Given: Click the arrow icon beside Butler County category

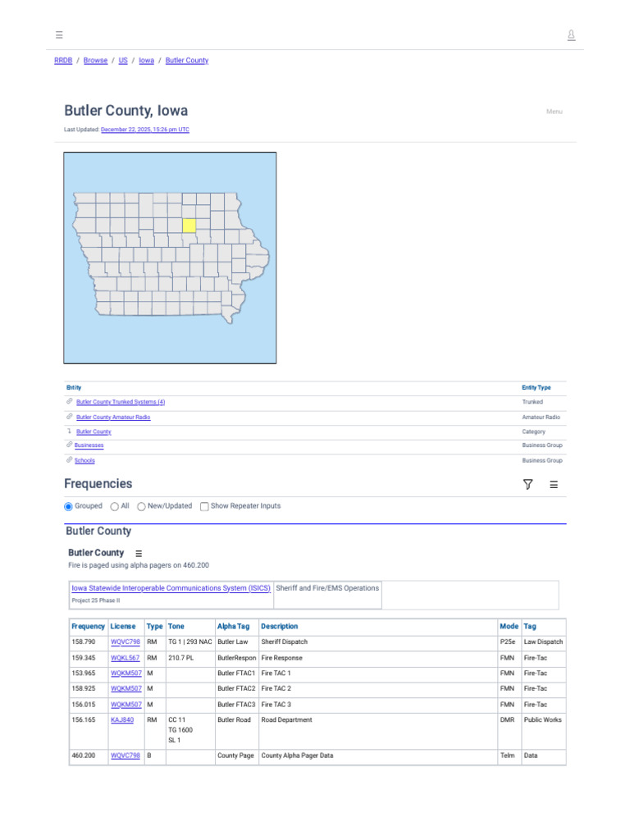Looking at the screenshot, I should [x=69, y=431].
